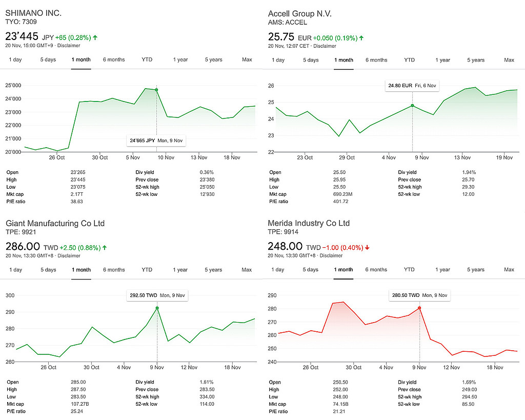525x420 pixels.
Task: Select 1 day tab for Accell Group
Action: 278,60
